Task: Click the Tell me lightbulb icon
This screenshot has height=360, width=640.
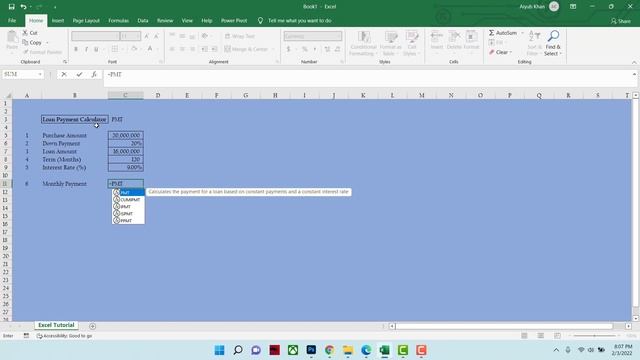Action: click(260, 20)
